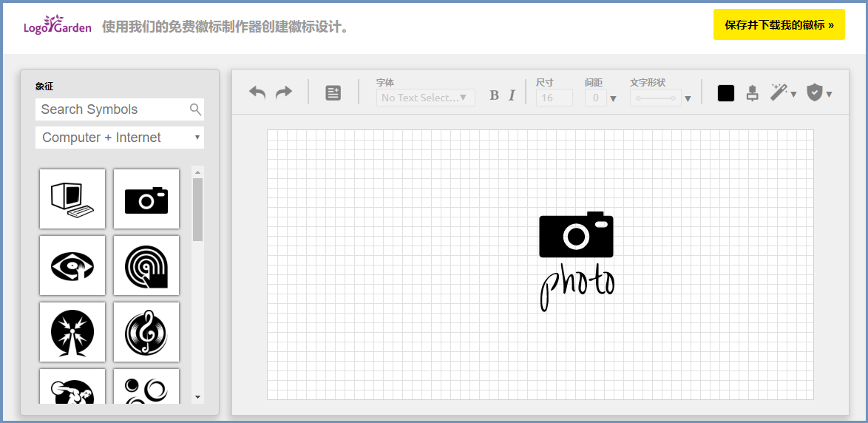
Task: Select the discus thrower figure symbol
Action: click(x=72, y=386)
